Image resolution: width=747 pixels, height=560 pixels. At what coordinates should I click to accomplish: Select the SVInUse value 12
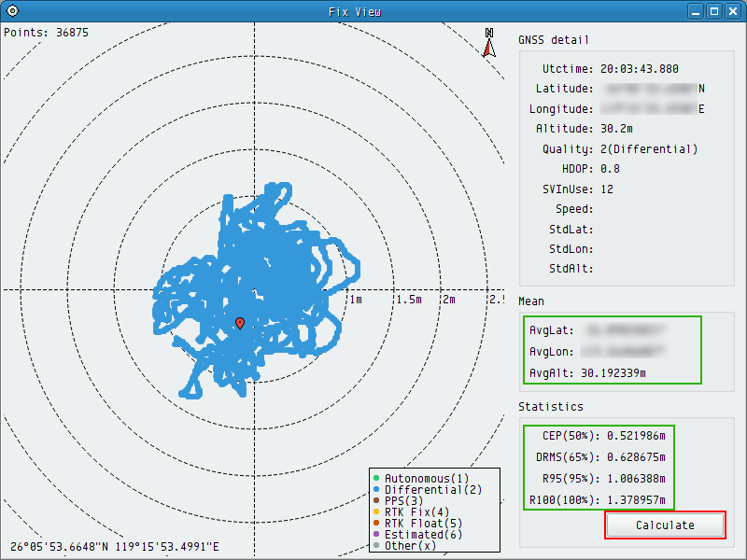(607, 189)
